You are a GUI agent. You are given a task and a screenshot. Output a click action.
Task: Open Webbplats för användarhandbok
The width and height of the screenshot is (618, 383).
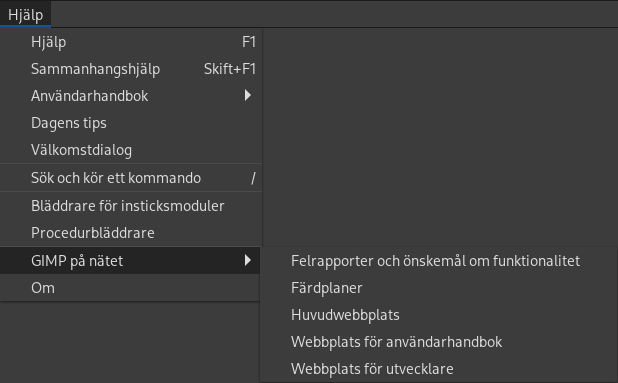coord(439,342)
